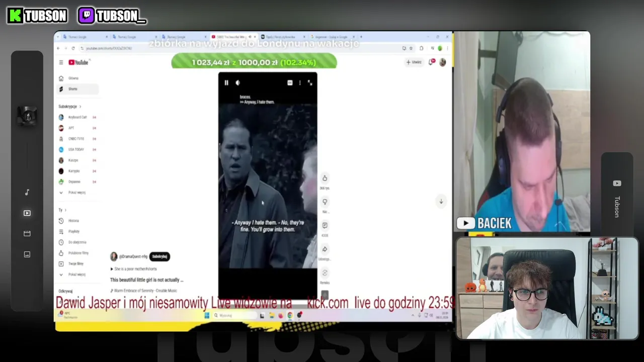Mute the Short with the speaker icon

click(x=238, y=83)
